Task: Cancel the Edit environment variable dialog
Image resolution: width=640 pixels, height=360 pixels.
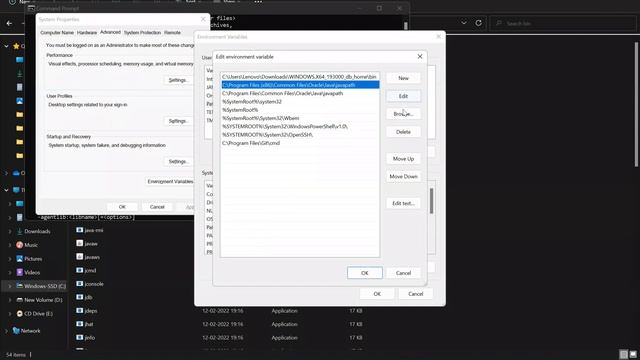Action: point(403,273)
